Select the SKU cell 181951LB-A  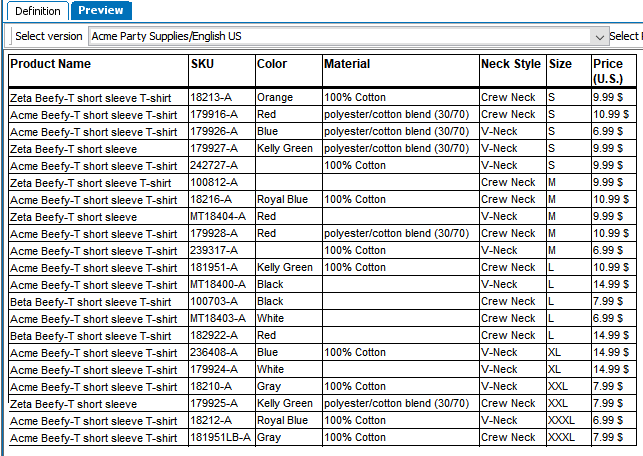[220, 438]
